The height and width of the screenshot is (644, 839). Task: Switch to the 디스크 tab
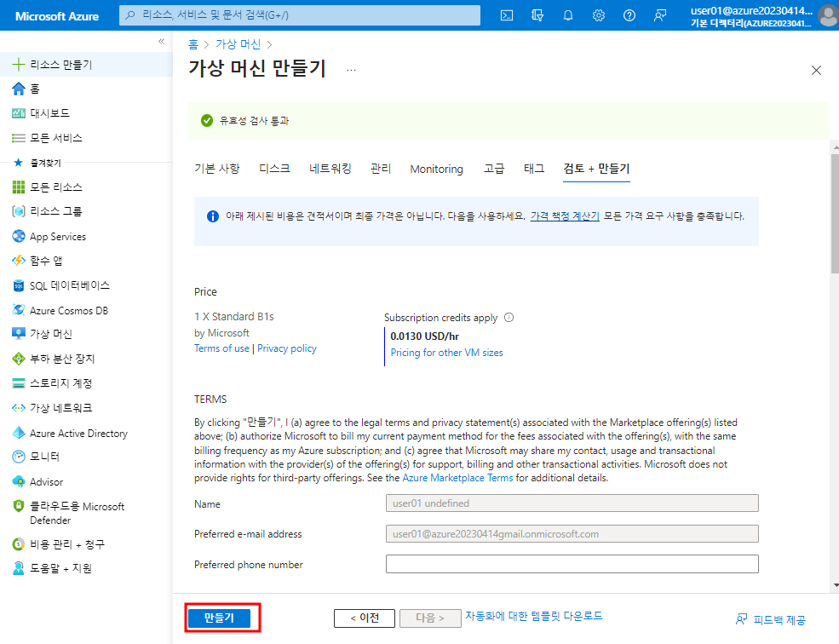(274, 169)
